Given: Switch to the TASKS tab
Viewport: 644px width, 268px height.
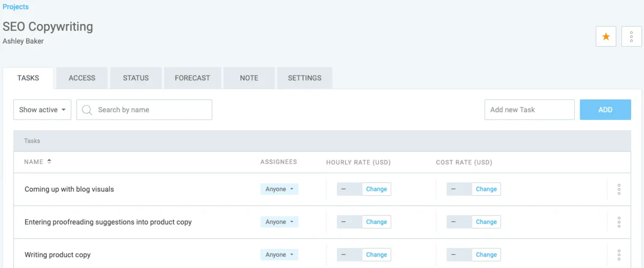Looking at the screenshot, I should click(x=28, y=78).
